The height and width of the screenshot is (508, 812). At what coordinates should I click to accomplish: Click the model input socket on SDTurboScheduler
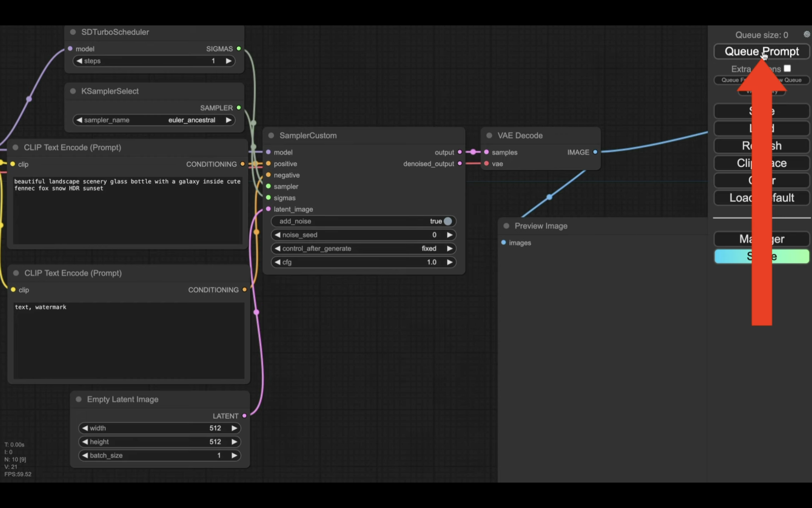point(70,49)
